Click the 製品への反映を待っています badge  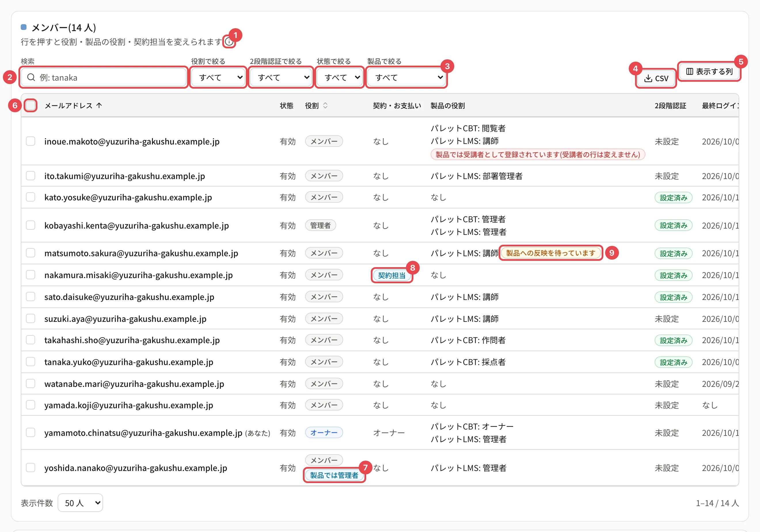[550, 253]
